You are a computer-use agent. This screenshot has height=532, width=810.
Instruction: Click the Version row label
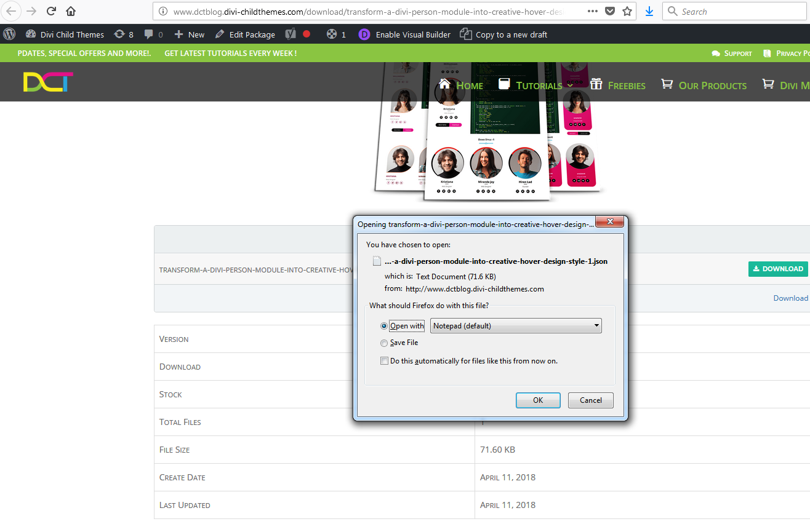point(174,339)
